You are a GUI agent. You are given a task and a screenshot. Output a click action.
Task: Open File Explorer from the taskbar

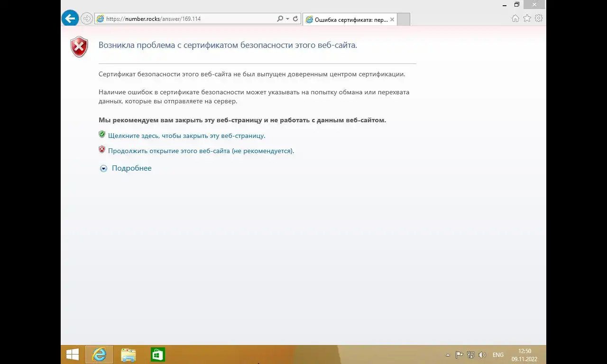[x=128, y=355]
